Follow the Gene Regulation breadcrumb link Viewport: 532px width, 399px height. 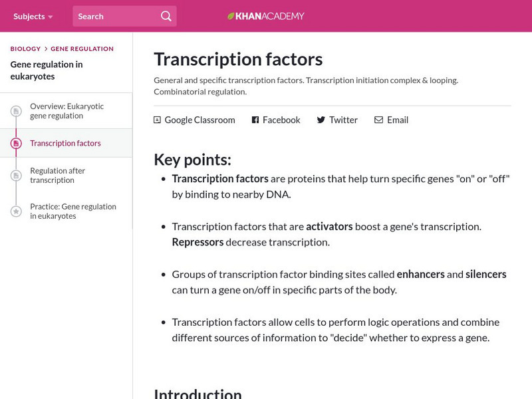tap(82, 49)
